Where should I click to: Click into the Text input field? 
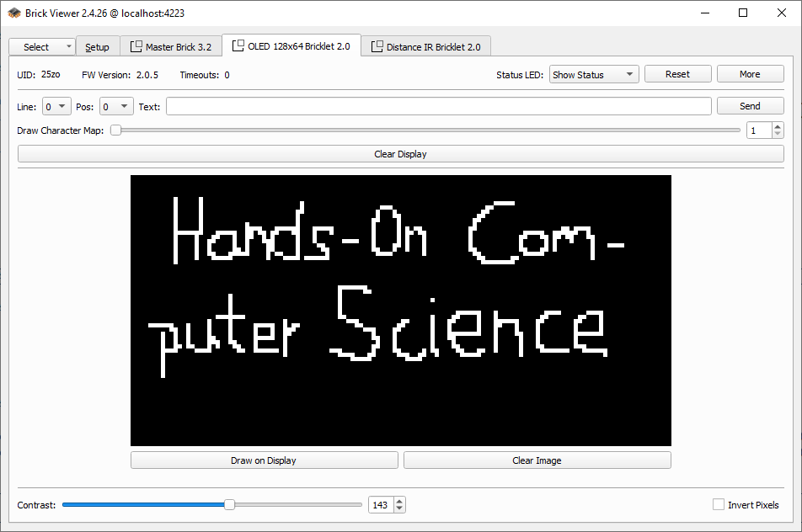[x=438, y=106]
